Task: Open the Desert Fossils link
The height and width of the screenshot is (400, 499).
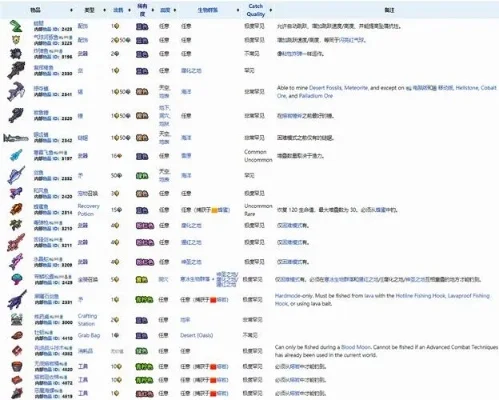Action: tap(325, 88)
